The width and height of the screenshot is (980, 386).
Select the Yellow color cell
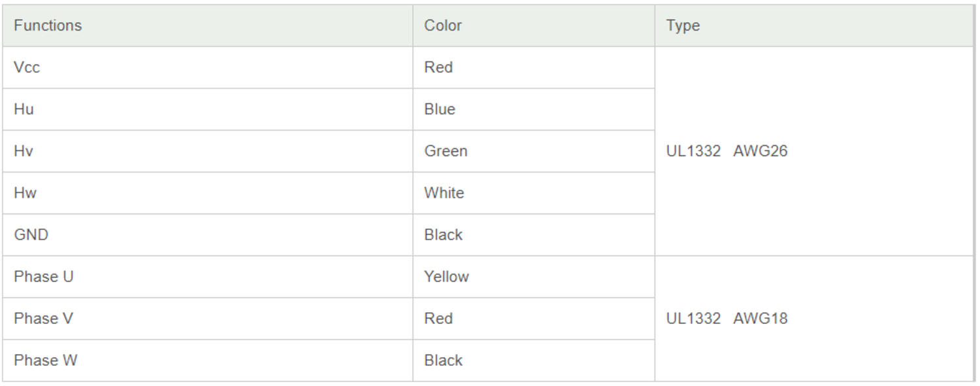446,276
